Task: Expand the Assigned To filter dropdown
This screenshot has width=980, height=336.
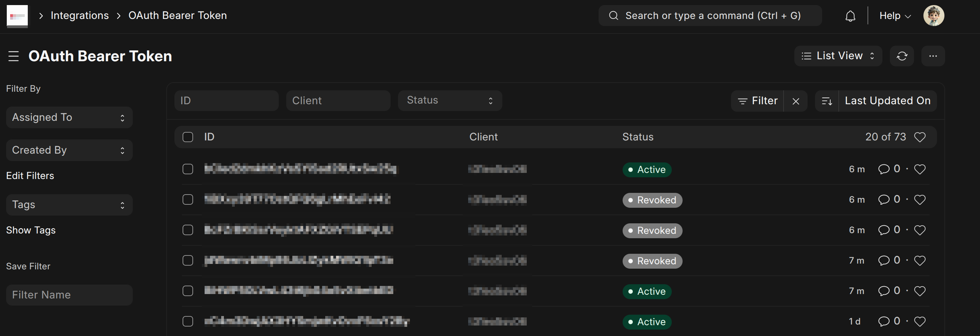Action: tap(69, 117)
